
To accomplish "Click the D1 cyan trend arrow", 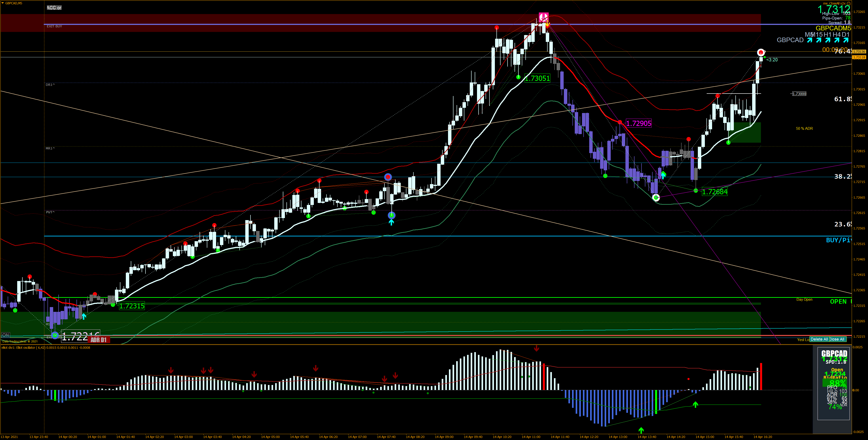I will click(846, 41).
